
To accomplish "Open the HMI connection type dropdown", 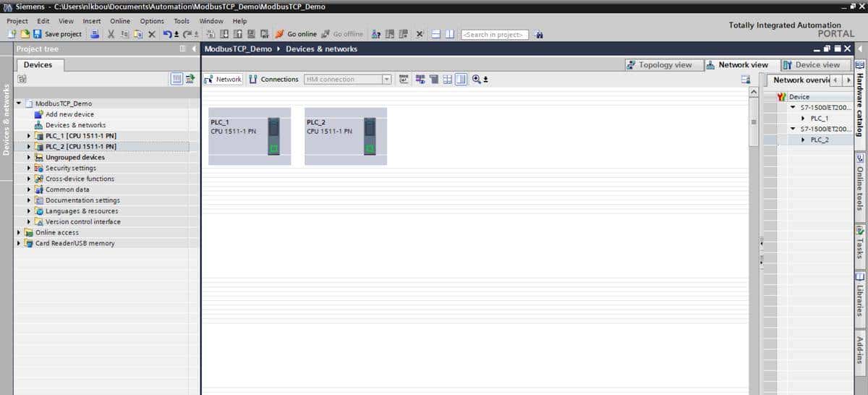I will [387, 79].
